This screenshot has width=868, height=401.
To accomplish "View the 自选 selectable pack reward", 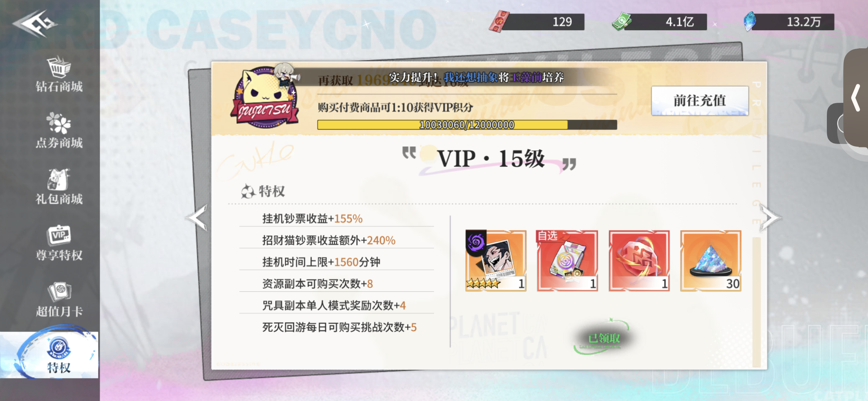I will (567, 260).
